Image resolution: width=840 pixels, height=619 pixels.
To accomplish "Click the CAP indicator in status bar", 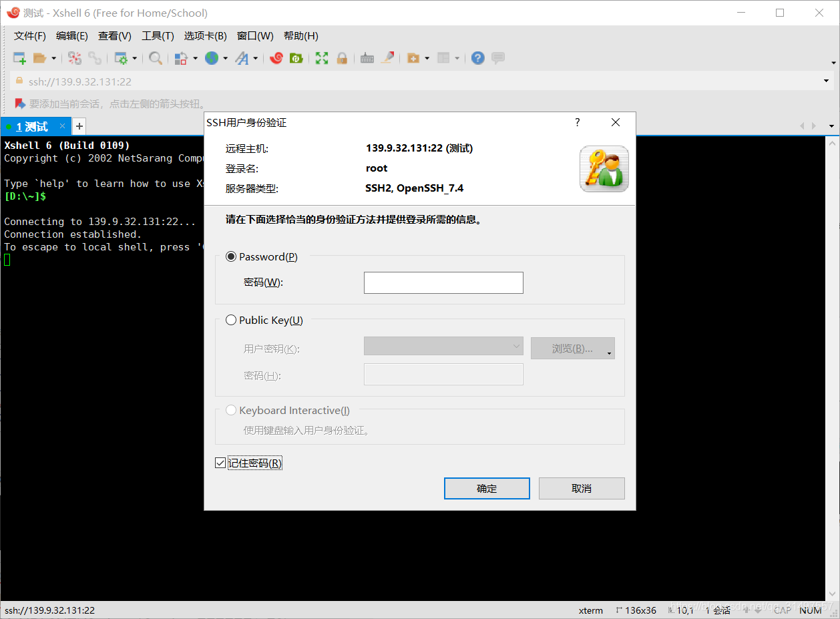I will tap(783, 610).
